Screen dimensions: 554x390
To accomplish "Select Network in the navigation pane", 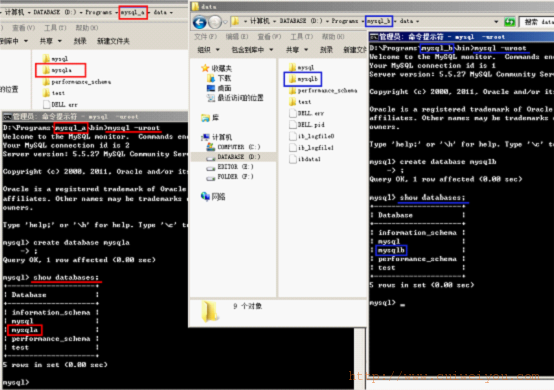I will (x=213, y=196).
